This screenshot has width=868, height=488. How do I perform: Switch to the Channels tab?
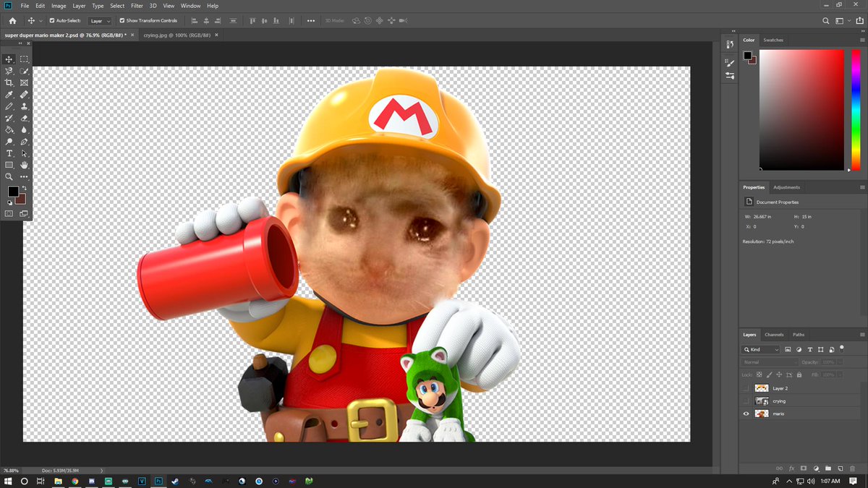[x=774, y=335]
